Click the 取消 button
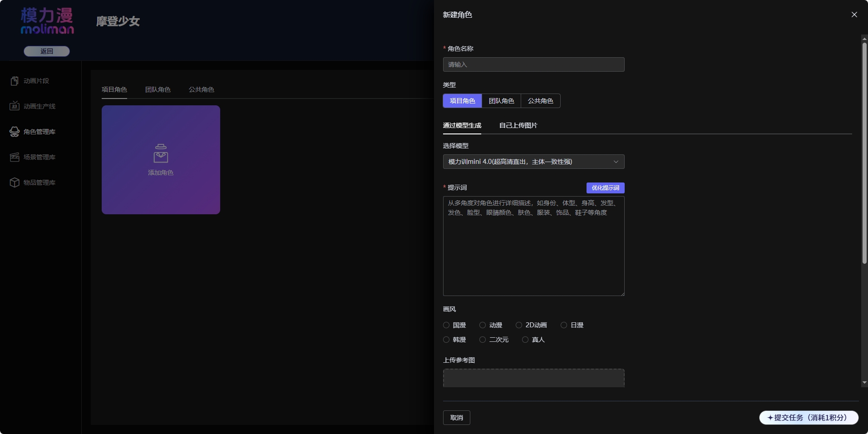Viewport: 868px width, 434px height. tap(456, 418)
